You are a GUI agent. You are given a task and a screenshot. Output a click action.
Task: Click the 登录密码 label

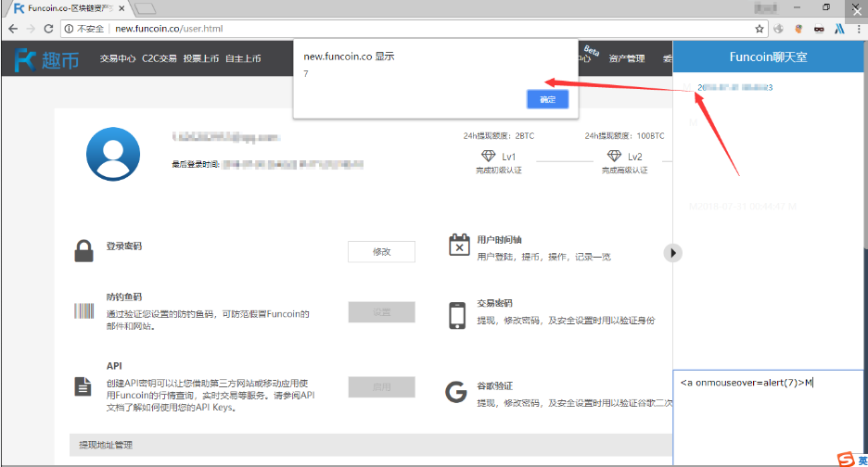(124, 246)
